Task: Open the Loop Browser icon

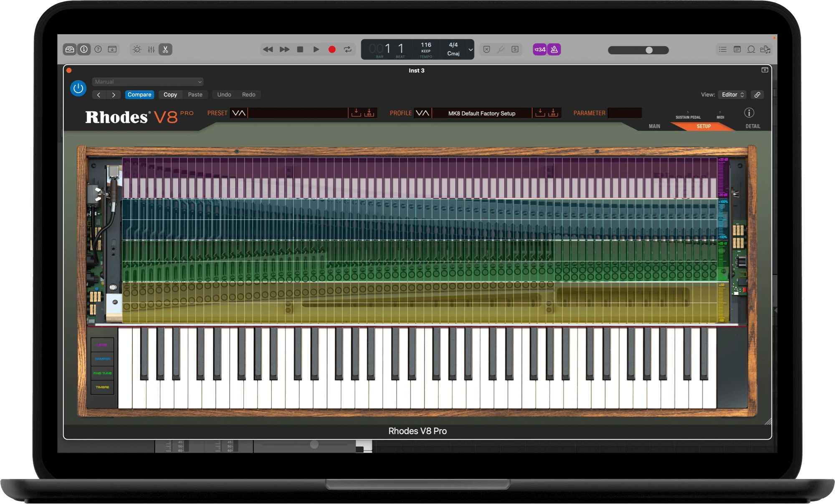Action: [751, 49]
